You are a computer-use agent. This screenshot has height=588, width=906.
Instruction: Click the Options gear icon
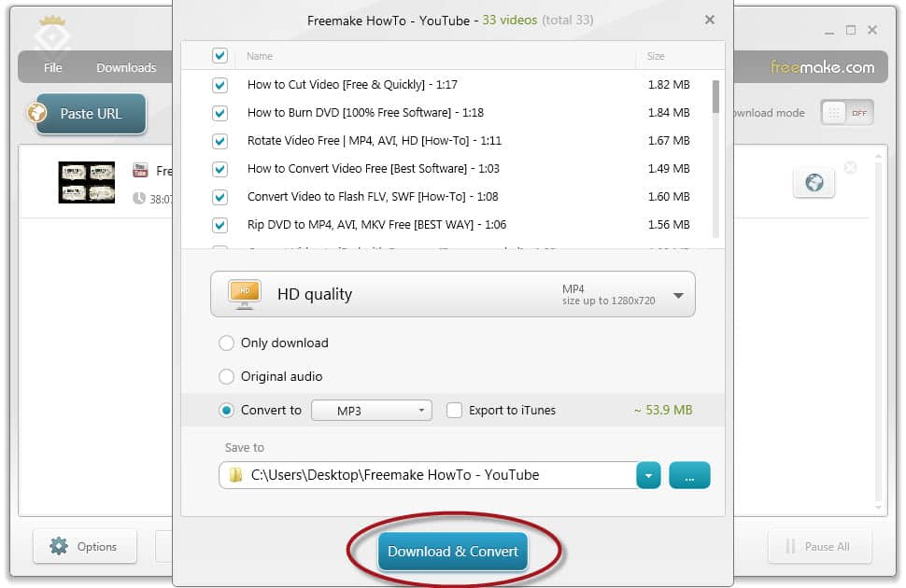point(58,546)
